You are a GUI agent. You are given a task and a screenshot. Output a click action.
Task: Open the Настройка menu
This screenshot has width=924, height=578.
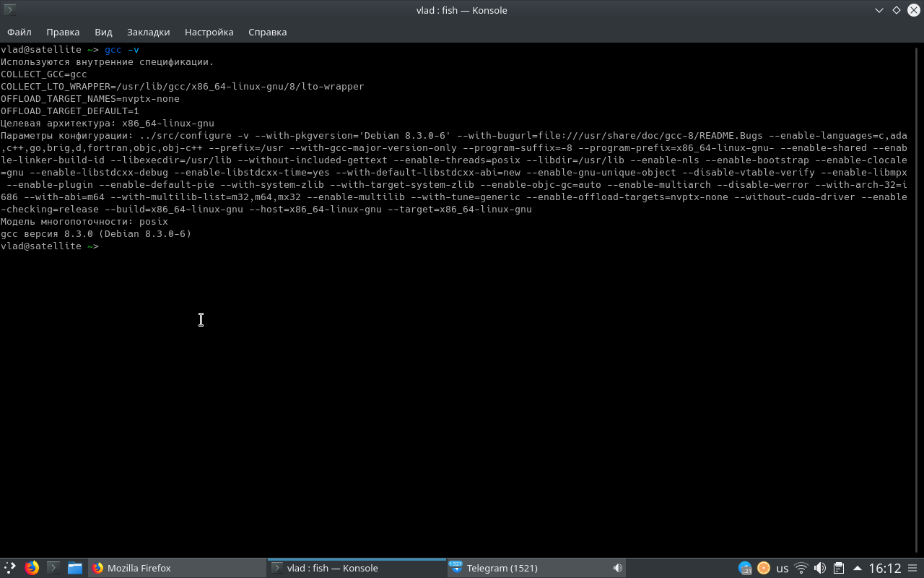point(209,32)
